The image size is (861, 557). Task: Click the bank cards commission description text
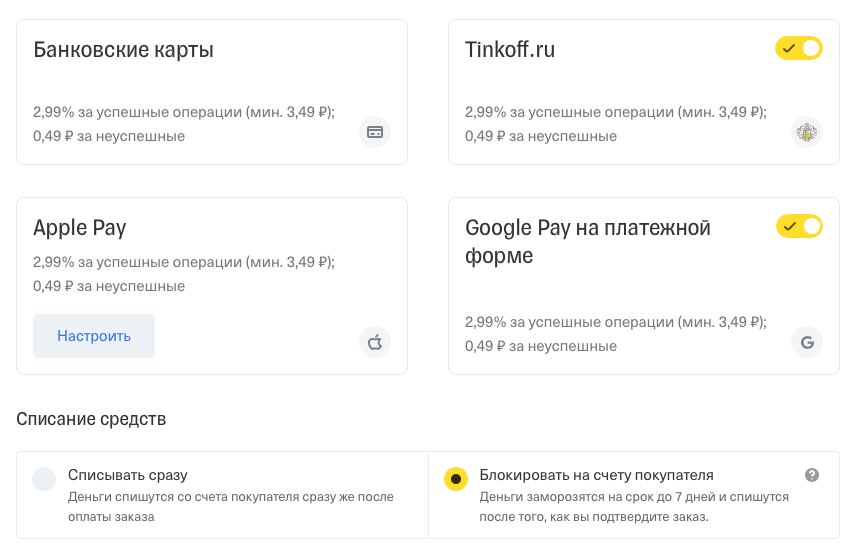pyautogui.click(x=184, y=124)
